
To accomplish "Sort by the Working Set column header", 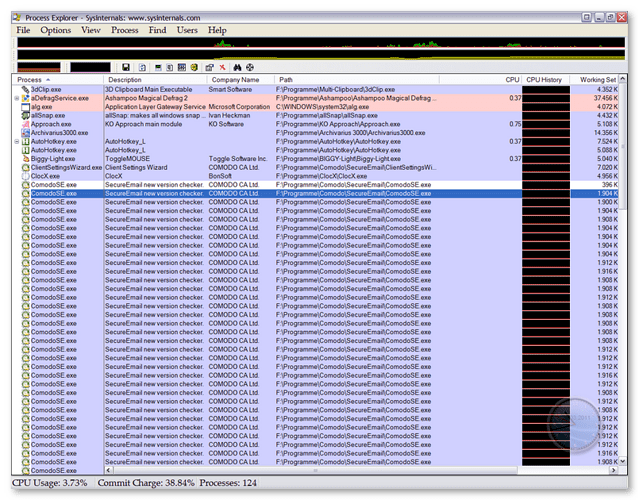I will tap(594, 80).
